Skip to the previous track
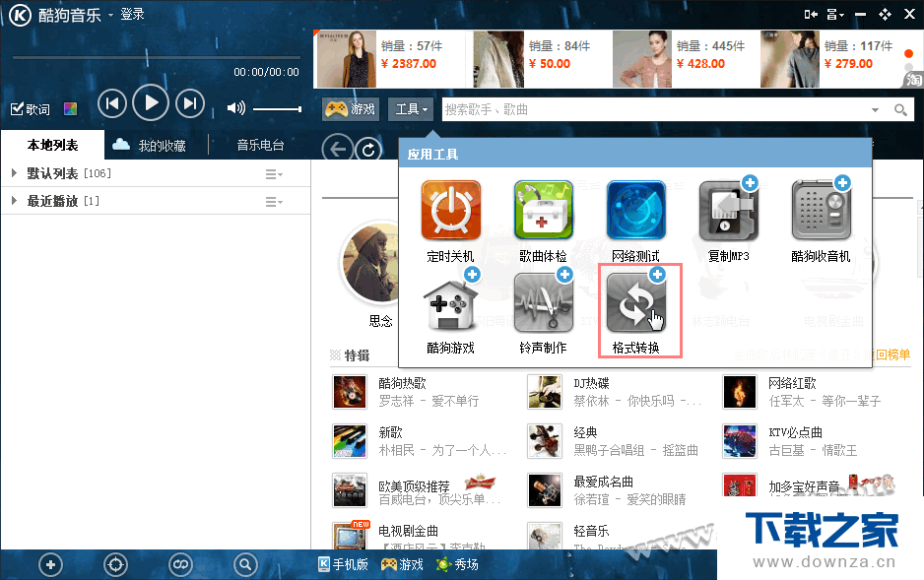This screenshot has height=580, width=924. (111, 104)
